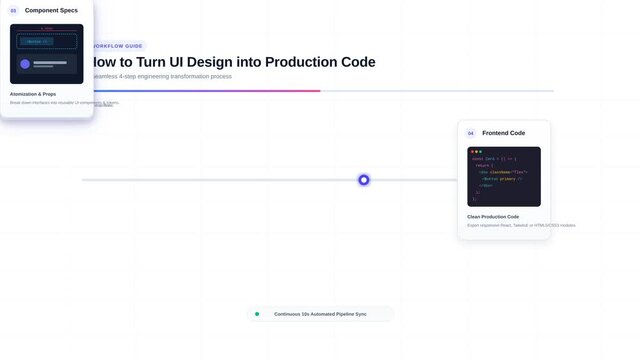Image resolution: width=641 pixels, height=360 pixels.
Task: Open the Frontend Code editor thumbnail
Action: (x=504, y=177)
